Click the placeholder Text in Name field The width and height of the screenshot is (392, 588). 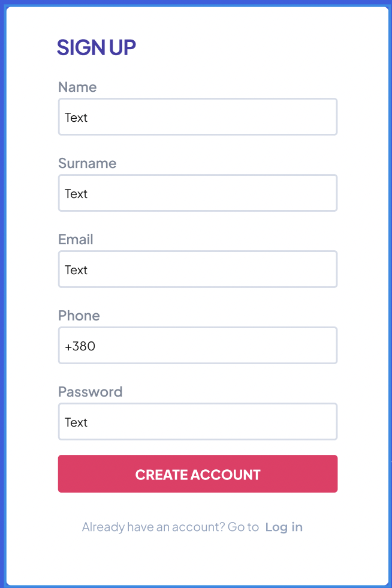click(x=76, y=118)
